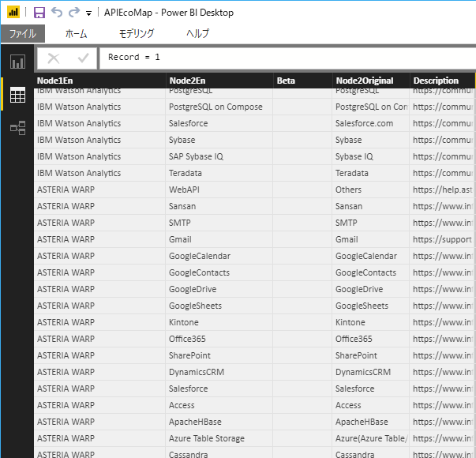Click the https://support description cell
476x458 pixels.
point(442,239)
